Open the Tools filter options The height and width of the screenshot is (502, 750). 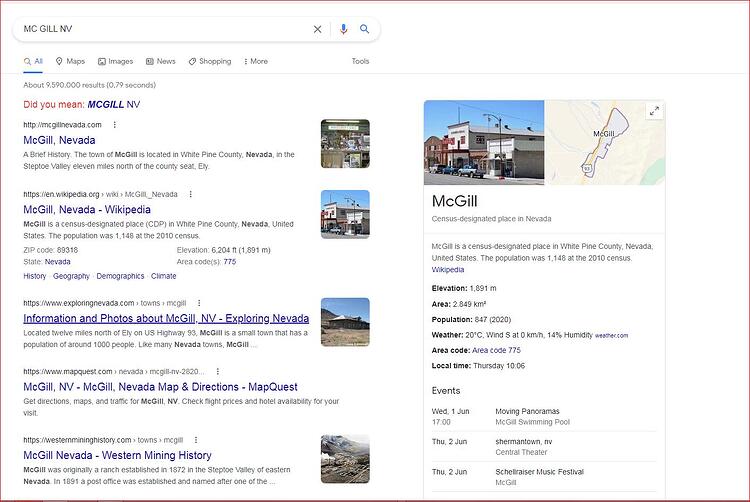coord(360,61)
